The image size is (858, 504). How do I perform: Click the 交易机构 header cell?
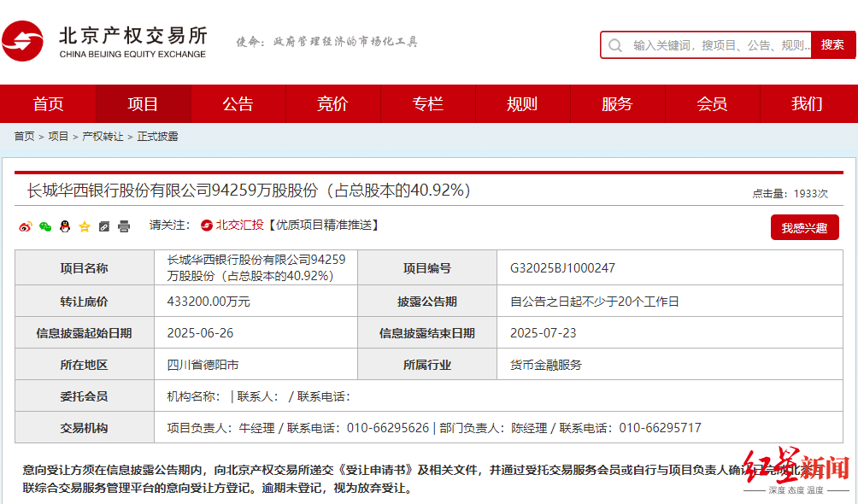(x=85, y=428)
